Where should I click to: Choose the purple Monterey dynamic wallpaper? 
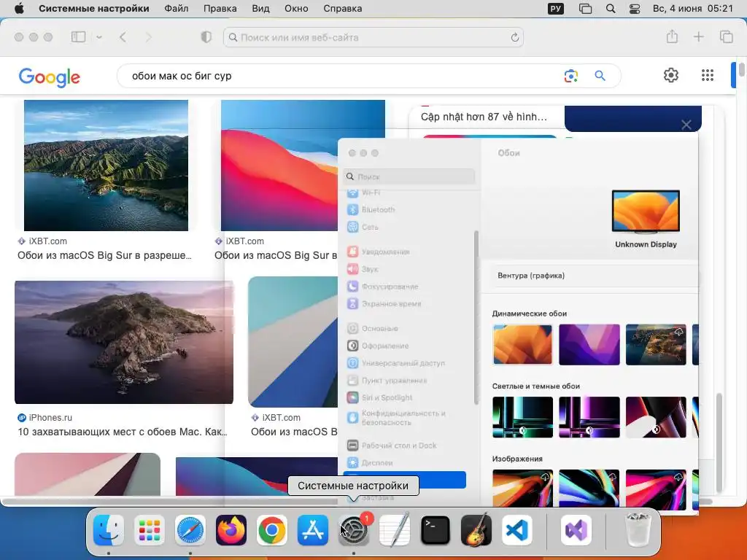tap(589, 345)
